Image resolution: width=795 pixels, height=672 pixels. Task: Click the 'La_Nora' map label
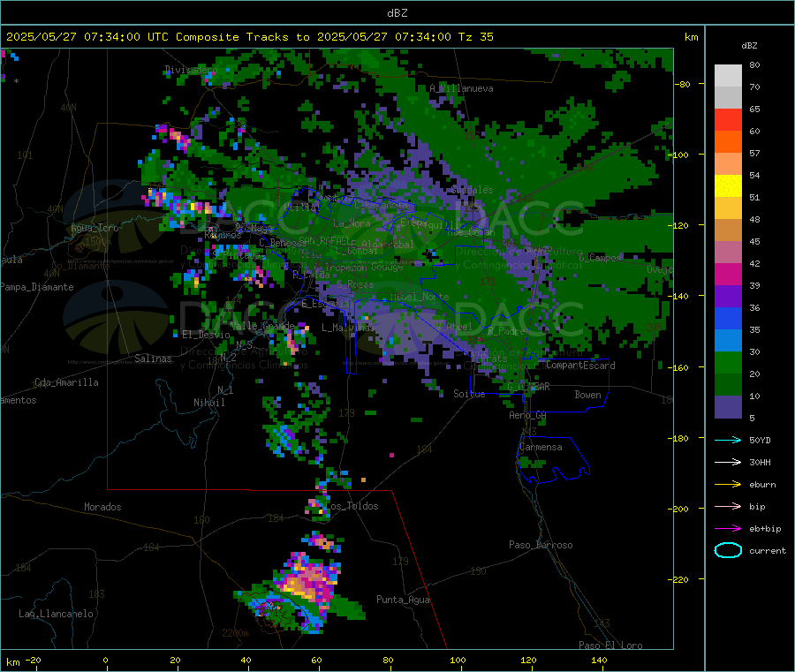tap(352, 223)
